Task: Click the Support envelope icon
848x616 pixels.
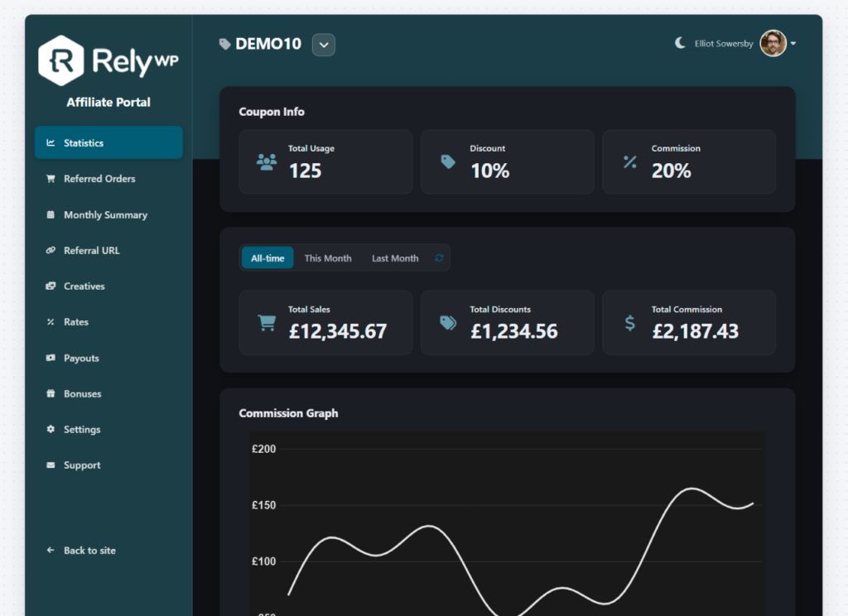Action: tap(51, 465)
